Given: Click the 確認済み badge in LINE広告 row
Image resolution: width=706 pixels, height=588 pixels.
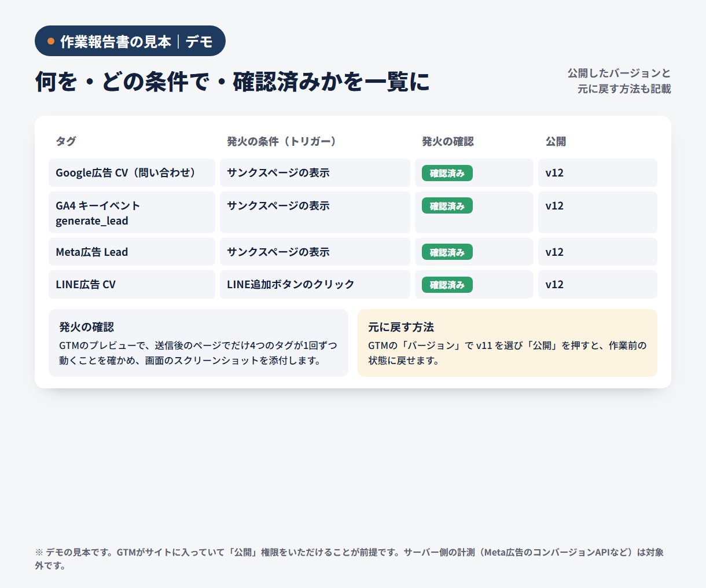Looking at the screenshot, I should click(x=447, y=285).
